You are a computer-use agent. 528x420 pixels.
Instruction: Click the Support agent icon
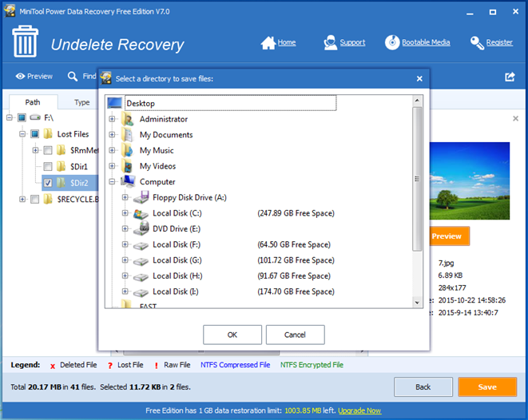331,43
